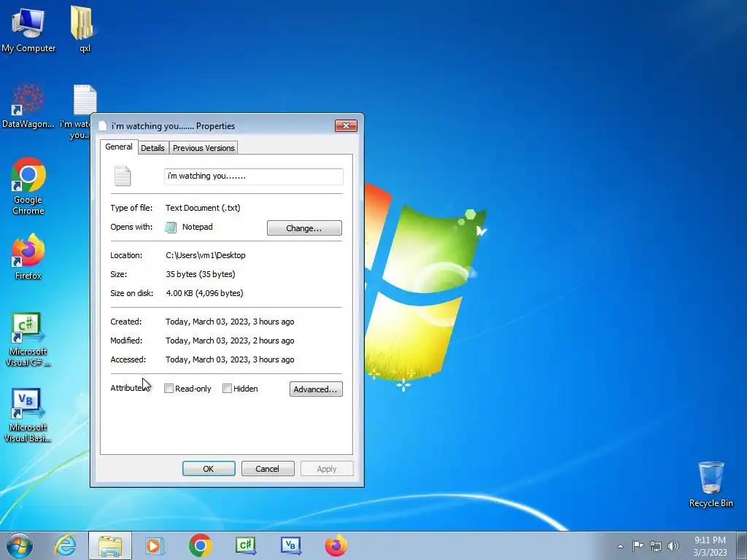Click '4.00 KB (4,096 bytes)' size on disk
The width and height of the screenshot is (747, 560).
pyautogui.click(x=204, y=293)
